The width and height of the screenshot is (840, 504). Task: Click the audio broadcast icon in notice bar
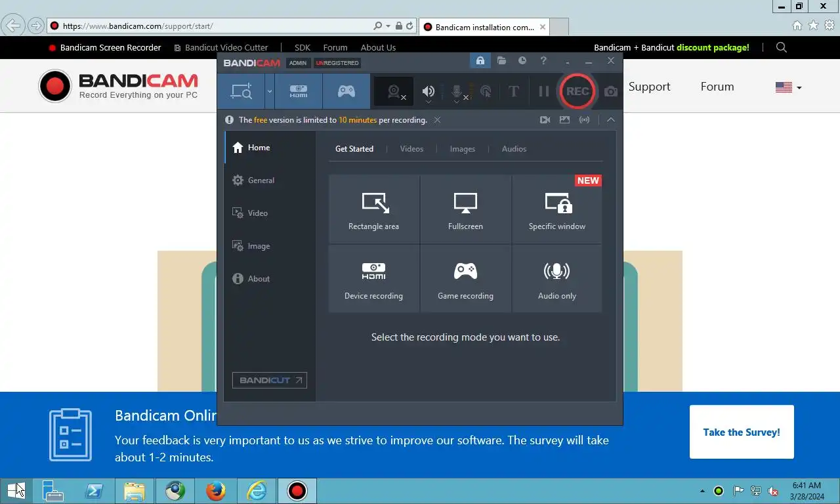(x=584, y=120)
